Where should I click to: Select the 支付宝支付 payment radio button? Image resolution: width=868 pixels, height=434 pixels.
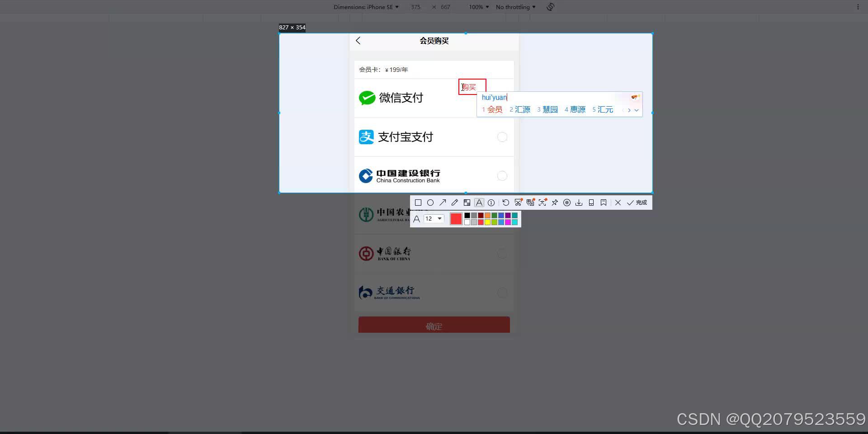(502, 137)
